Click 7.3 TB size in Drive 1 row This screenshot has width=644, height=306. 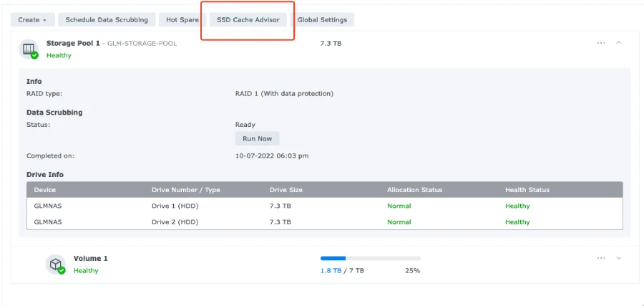(280, 206)
